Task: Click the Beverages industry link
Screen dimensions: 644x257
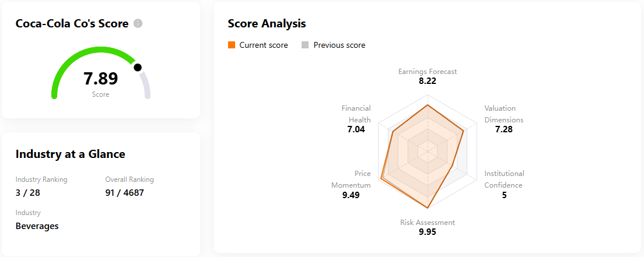Action: pos(37,226)
